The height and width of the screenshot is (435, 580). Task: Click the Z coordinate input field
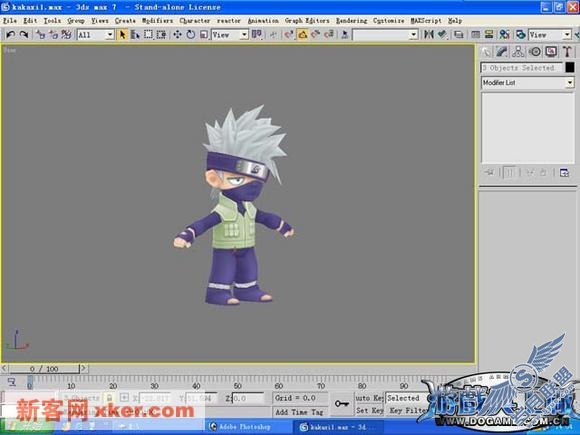pos(247,398)
